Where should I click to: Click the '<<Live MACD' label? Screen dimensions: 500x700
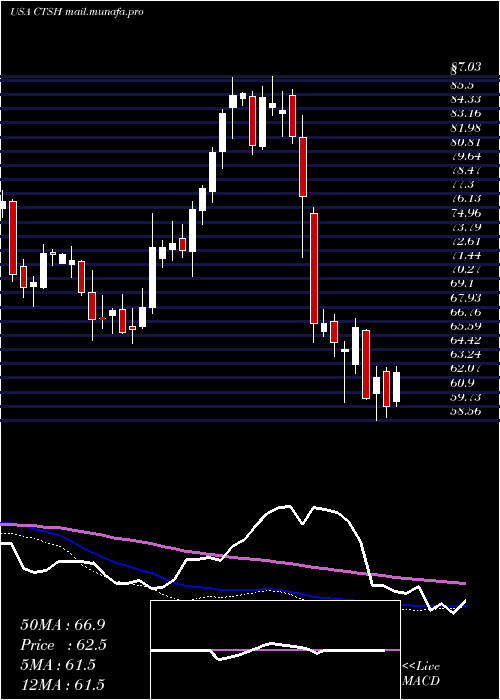pos(421,674)
